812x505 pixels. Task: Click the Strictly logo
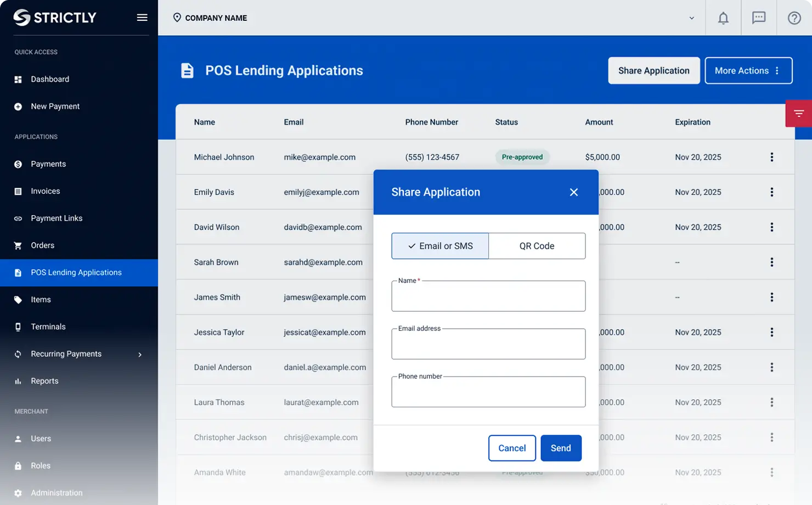55,18
